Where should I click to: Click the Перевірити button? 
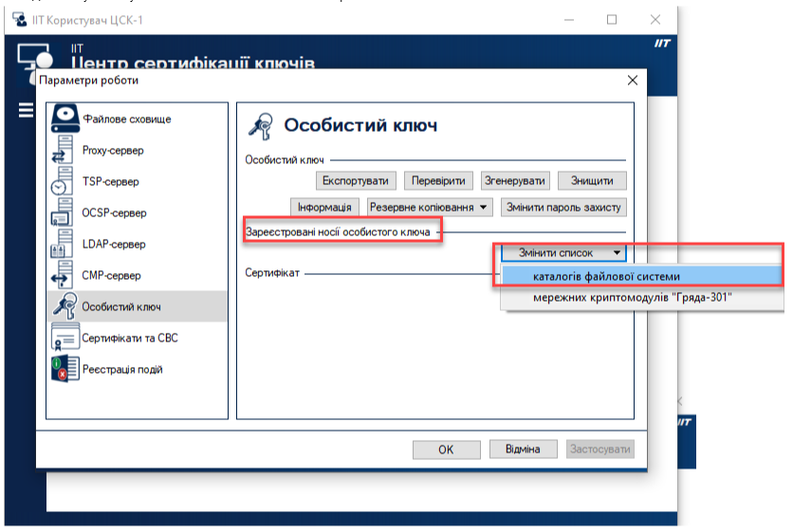tap(438, 180)
